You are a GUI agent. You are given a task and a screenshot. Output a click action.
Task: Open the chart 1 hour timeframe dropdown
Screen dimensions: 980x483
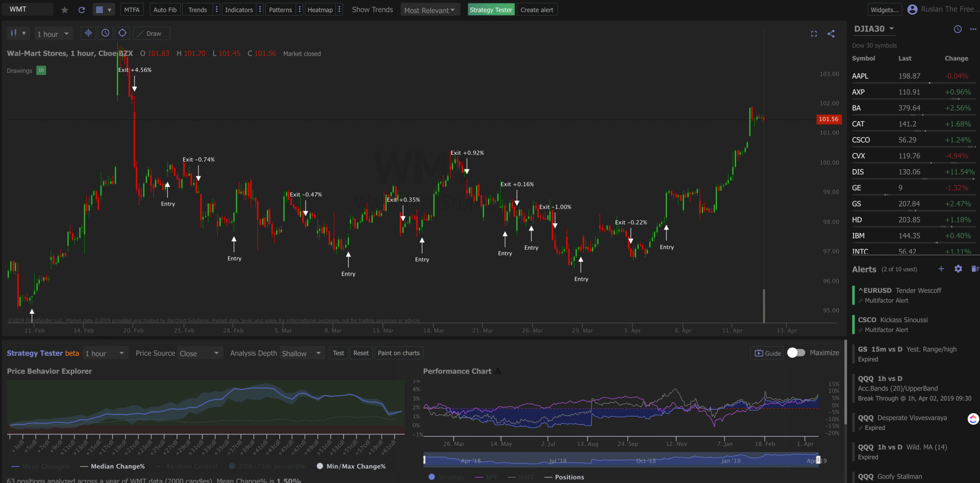(54, 34)
